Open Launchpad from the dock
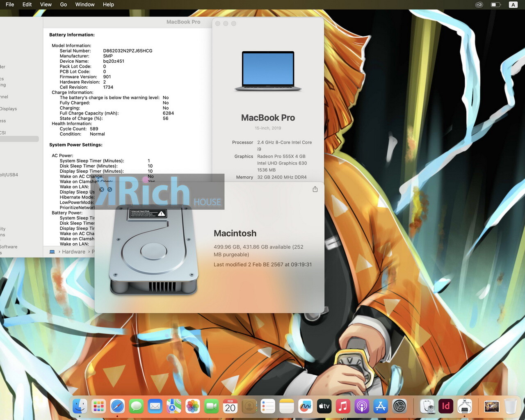 98,406
